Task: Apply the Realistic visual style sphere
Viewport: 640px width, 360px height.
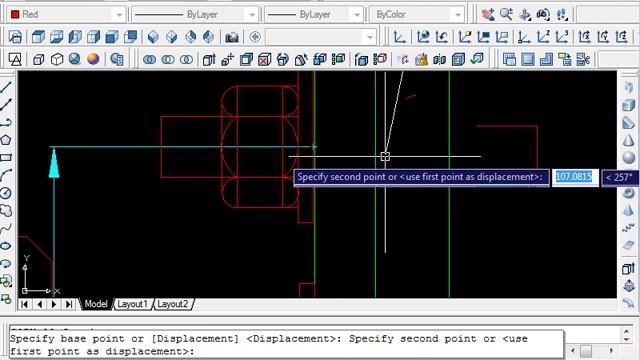Action: [x=74, y=60]
